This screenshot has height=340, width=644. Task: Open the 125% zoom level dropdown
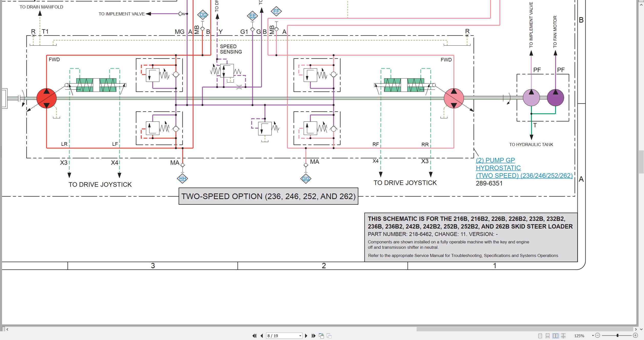click(x=593, y=336)
